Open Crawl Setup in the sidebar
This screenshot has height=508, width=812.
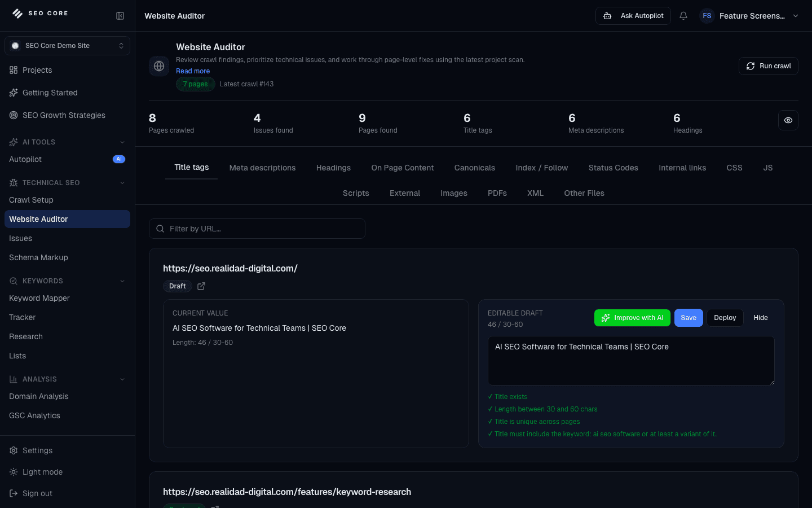click(x=67, y=200)
